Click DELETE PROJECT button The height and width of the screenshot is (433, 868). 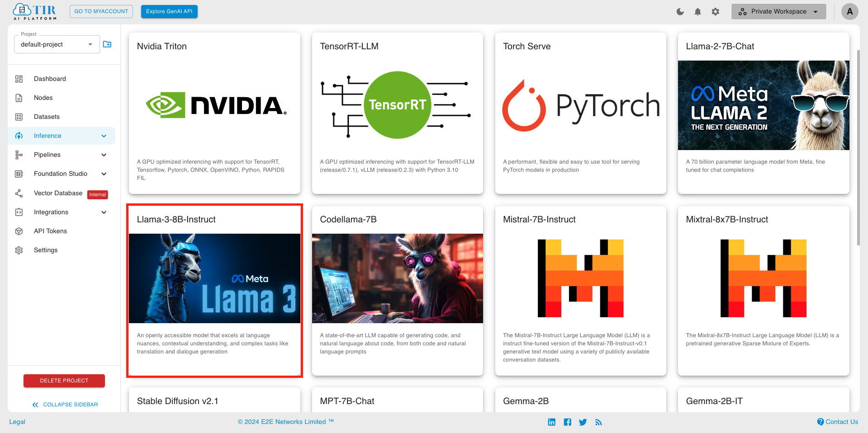(64, 381)
